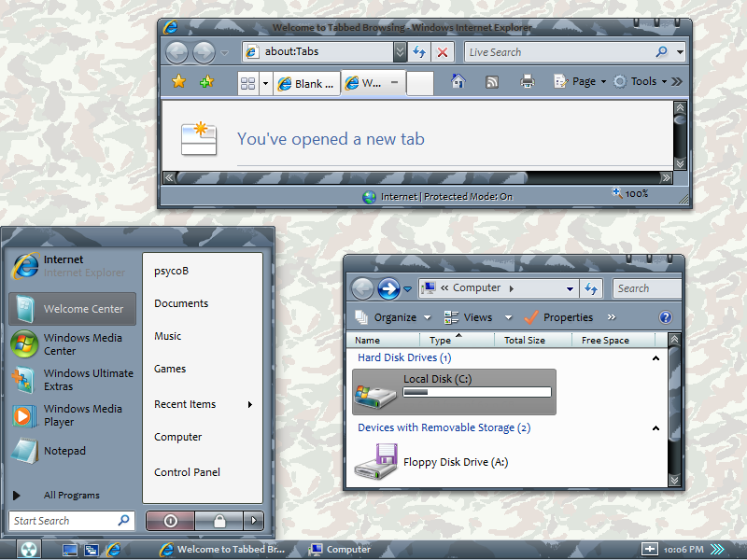
Task: Click the Quick Tabs button
Action: (248, 83)
